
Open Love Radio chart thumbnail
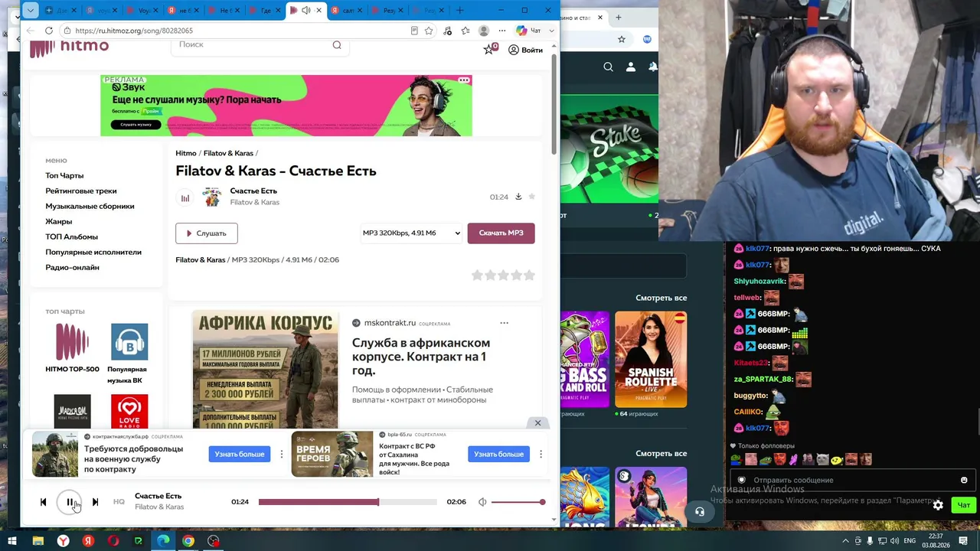(129, 412)
